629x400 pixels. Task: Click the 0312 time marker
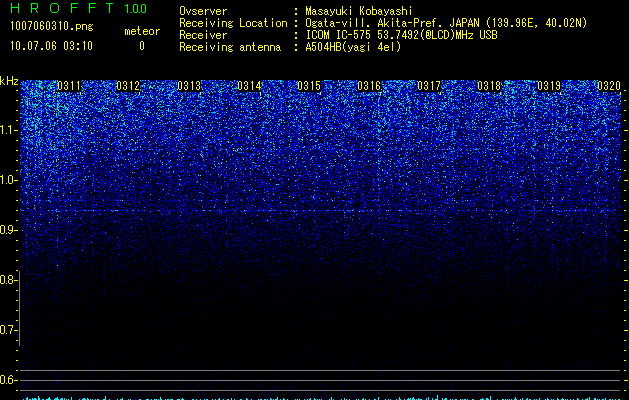tap(128, 86)
